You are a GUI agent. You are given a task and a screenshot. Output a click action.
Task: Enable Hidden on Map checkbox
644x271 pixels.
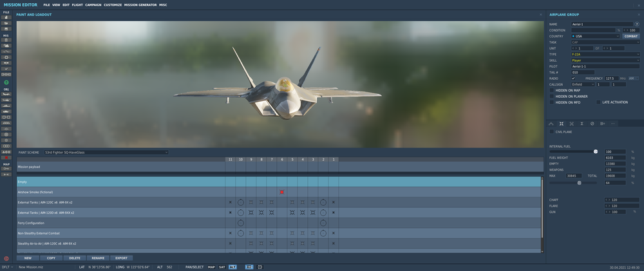tap(552, 90)
